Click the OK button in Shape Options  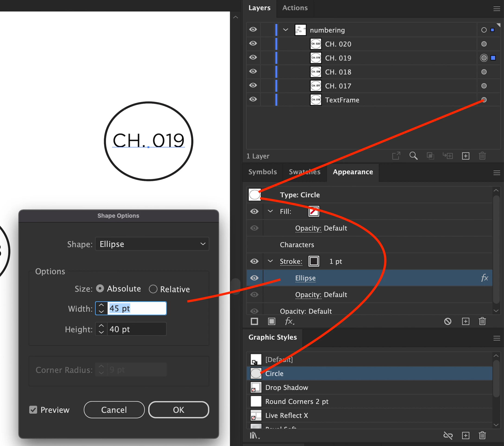(178, 410)
